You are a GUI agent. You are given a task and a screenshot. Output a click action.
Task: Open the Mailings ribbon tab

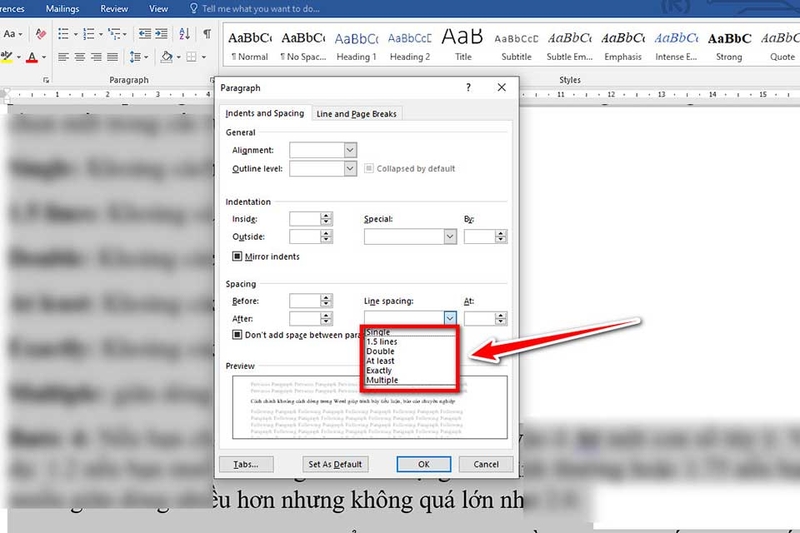click(62, 9)
